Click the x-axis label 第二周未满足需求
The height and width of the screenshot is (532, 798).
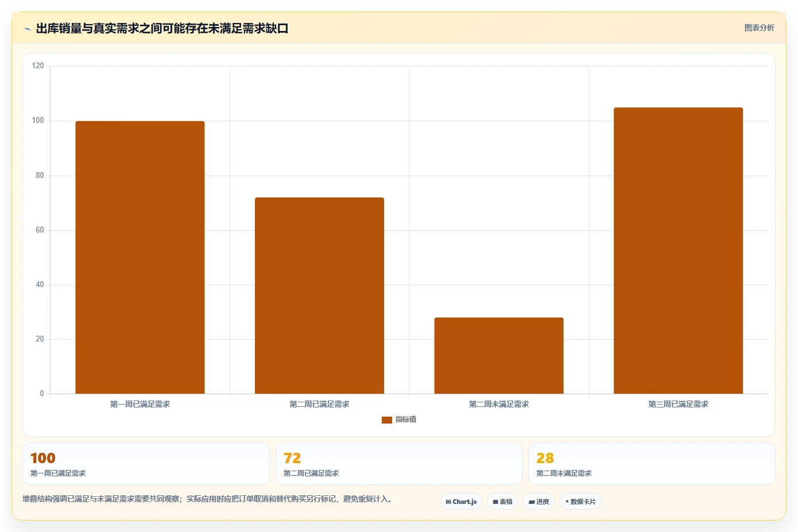pyautogui.click(x=499, y=404)
